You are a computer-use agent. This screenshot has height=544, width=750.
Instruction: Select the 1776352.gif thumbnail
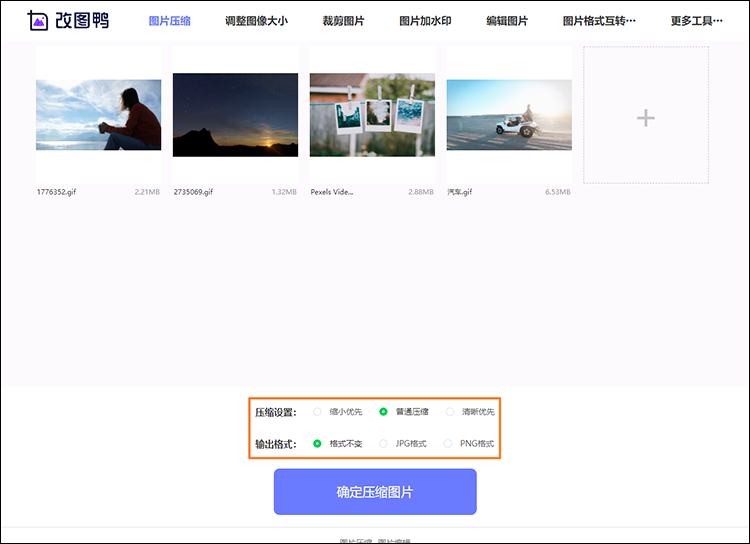click(x=98, y=115)
